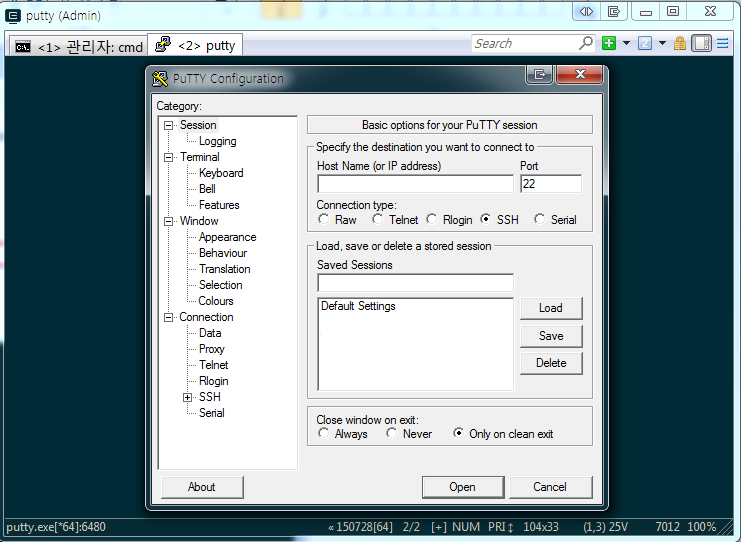Select Bell in category tree

click(x=207, y=189)
